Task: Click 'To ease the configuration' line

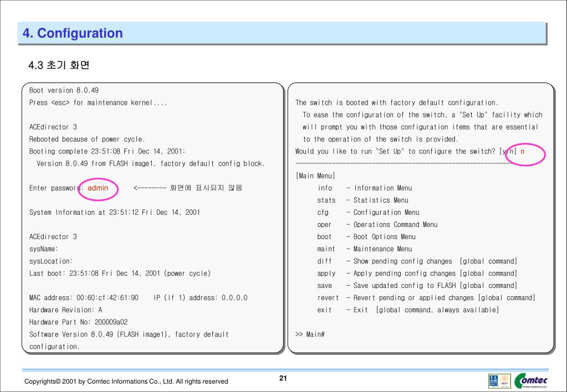Action: tap(422, 115)
